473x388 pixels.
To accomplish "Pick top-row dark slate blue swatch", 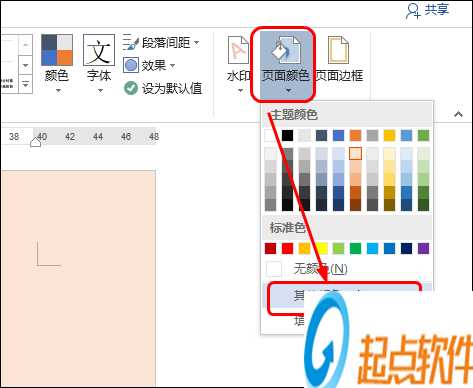I will point(321,136).
